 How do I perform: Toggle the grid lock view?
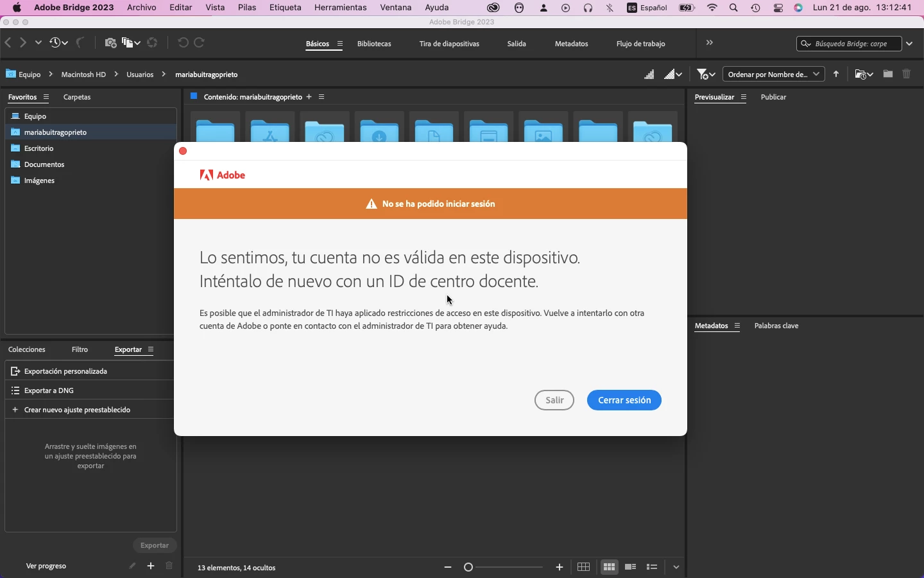(584, 568)
